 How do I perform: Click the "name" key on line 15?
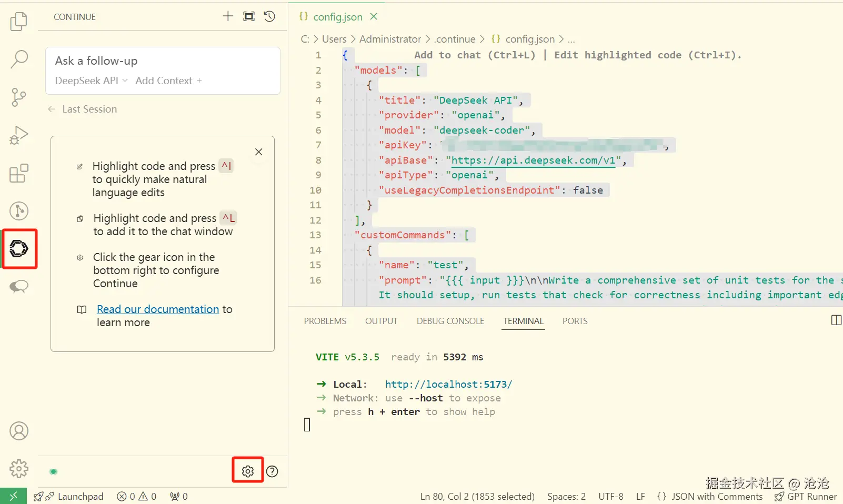397,265
